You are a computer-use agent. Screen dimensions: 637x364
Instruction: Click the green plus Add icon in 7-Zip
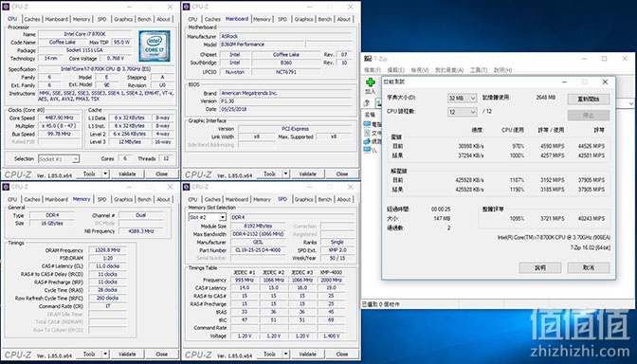pos(370,82)
